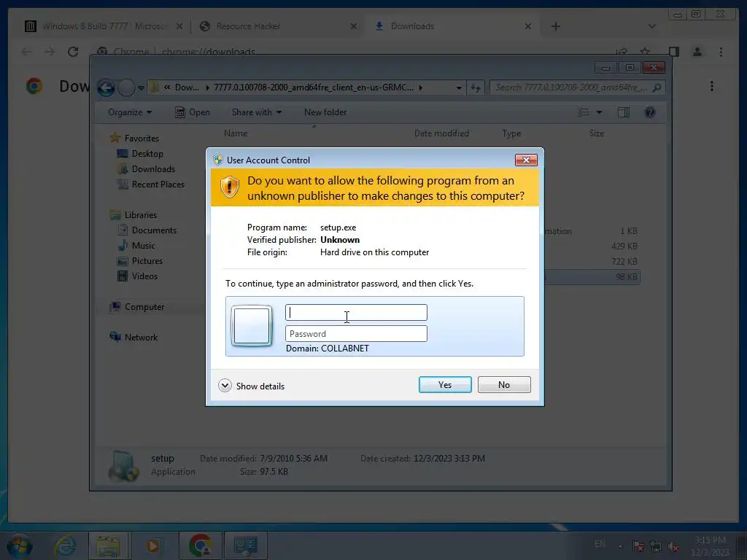Click the Explorer Back navigation arrow
The width and height of the screenshot is (747, 560).
tap(106, 87)
